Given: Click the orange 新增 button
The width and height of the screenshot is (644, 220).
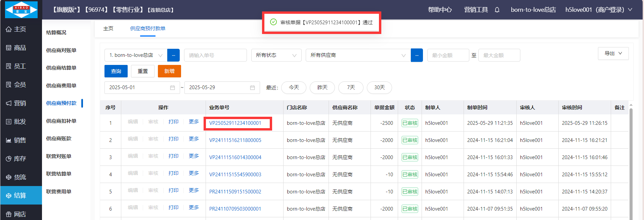Looking at the screenshot, I should coord(169,71).
